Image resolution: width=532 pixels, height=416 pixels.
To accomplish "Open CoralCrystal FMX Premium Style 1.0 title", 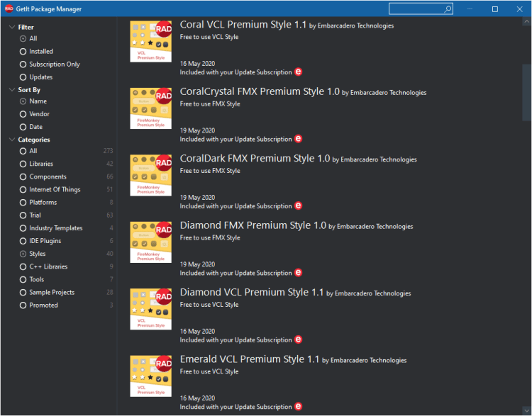I will pyautogui.click(x=260, y=91).
